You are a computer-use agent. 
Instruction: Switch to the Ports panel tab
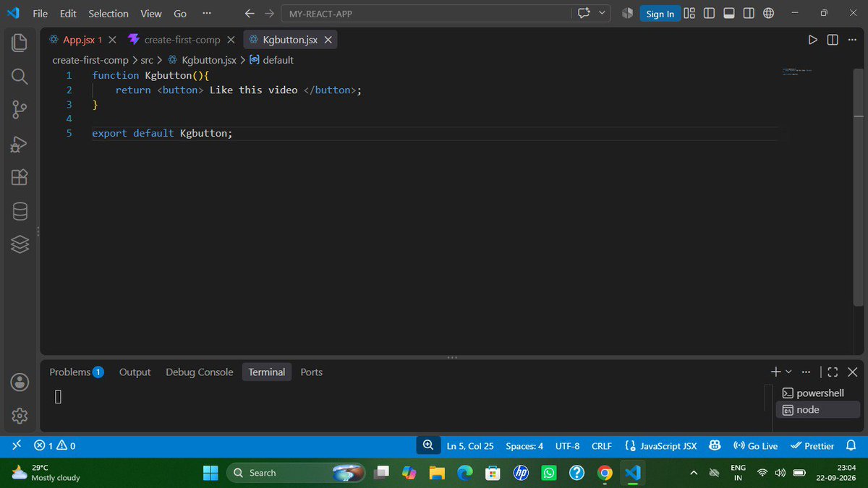[x=312, y=372]
